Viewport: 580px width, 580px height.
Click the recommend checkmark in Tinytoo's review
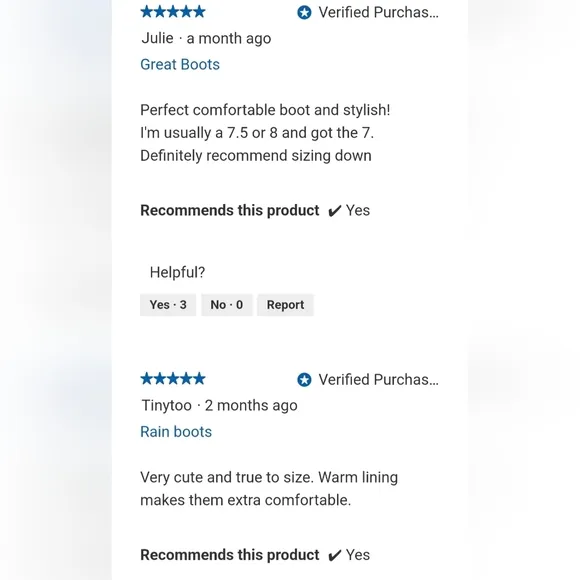[334, 556]
